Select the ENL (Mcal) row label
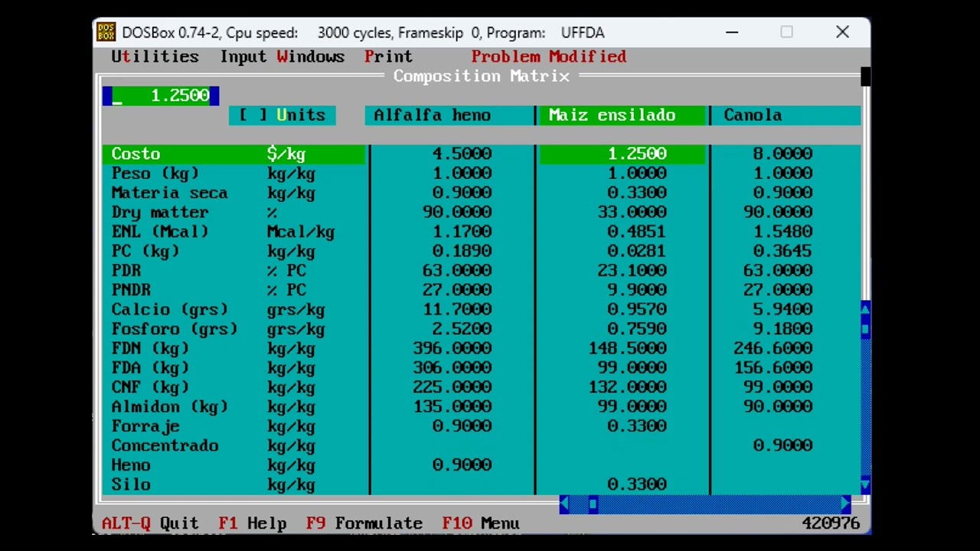Viewport: 980px width, 551px height. 160,232
